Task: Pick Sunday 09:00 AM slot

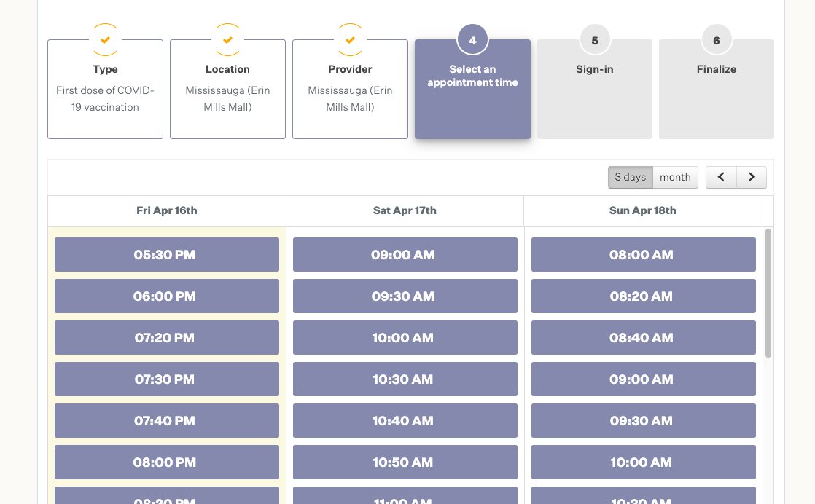Action: click(644, 379)
